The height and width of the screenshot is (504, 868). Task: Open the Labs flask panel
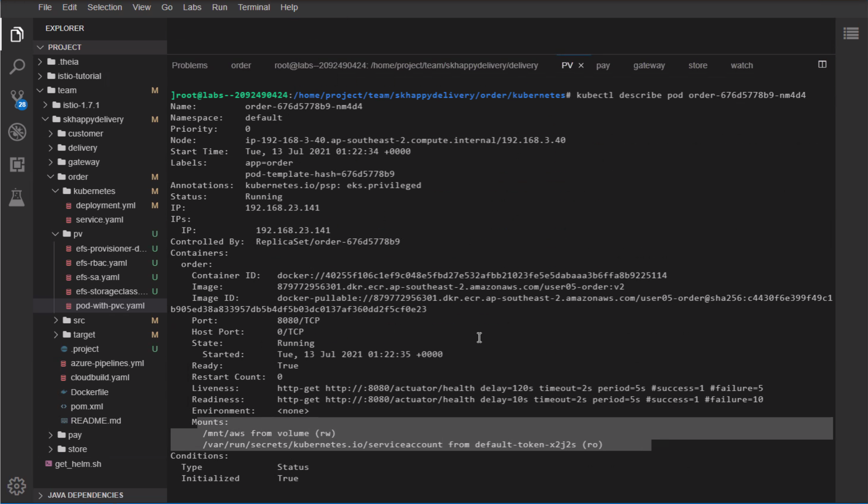17,197
